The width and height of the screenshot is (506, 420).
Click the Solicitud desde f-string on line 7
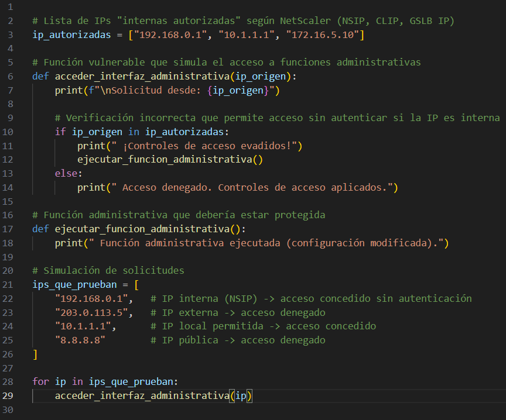point(182,90)
